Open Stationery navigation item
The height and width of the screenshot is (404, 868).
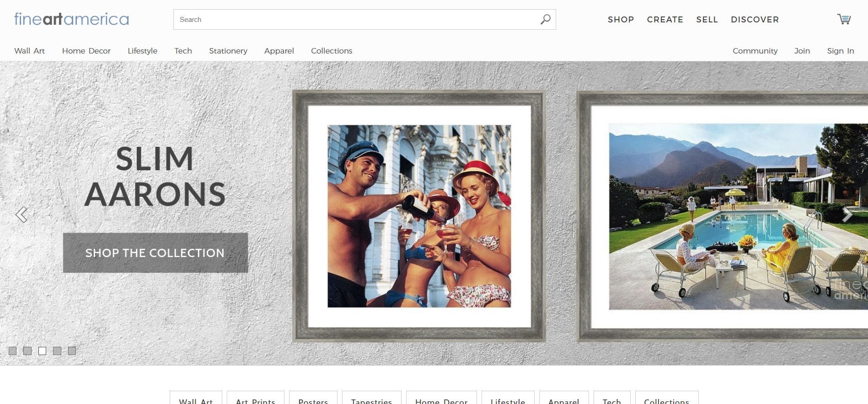(228, 51)
